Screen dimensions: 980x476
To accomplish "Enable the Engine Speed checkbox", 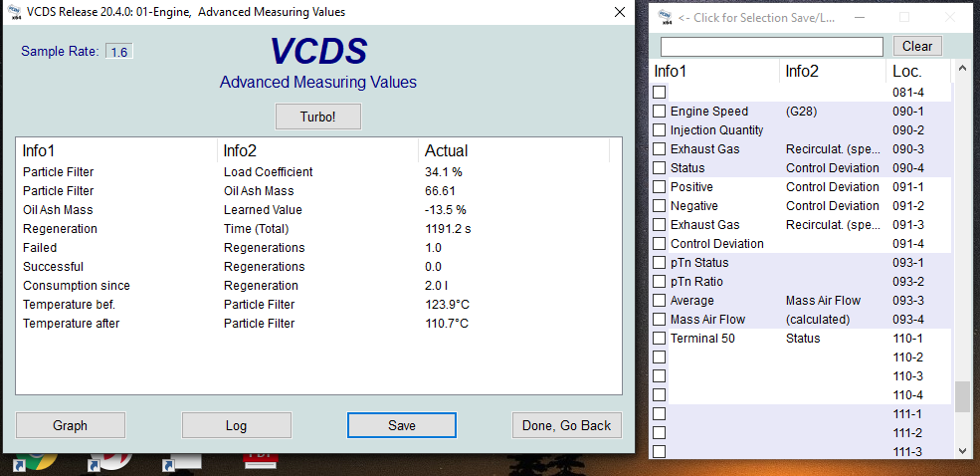I will [659, 112].
